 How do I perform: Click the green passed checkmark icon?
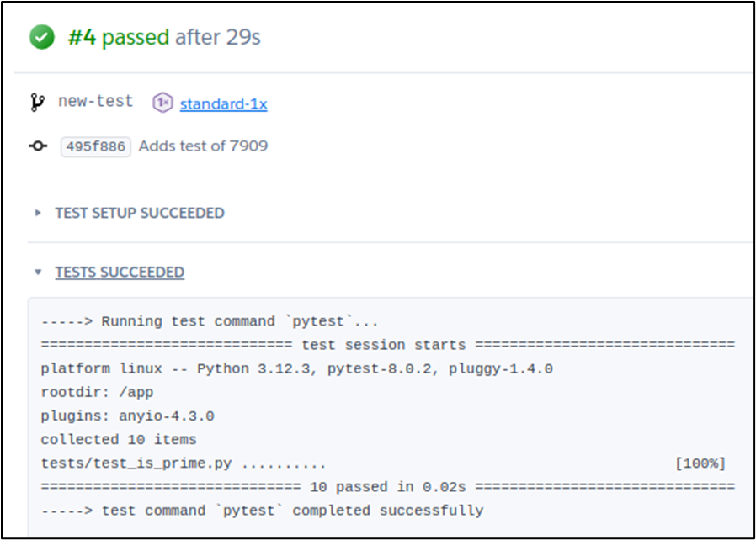click(41, 38)
